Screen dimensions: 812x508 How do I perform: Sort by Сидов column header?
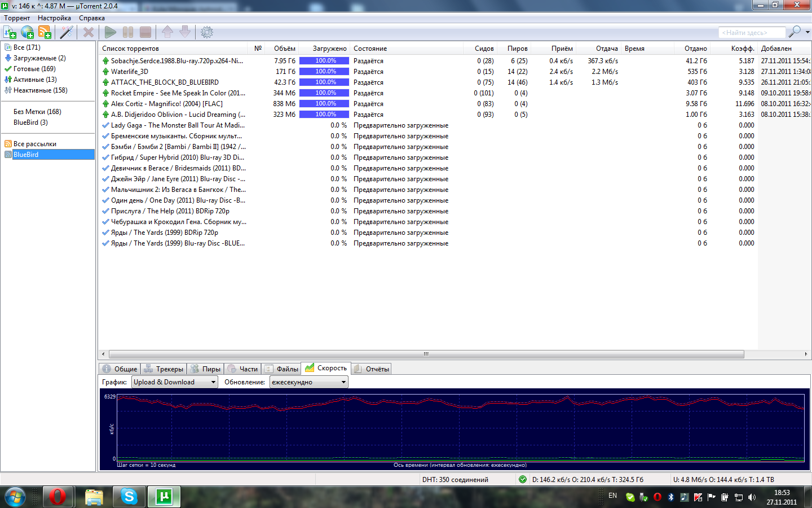point(480,49)
